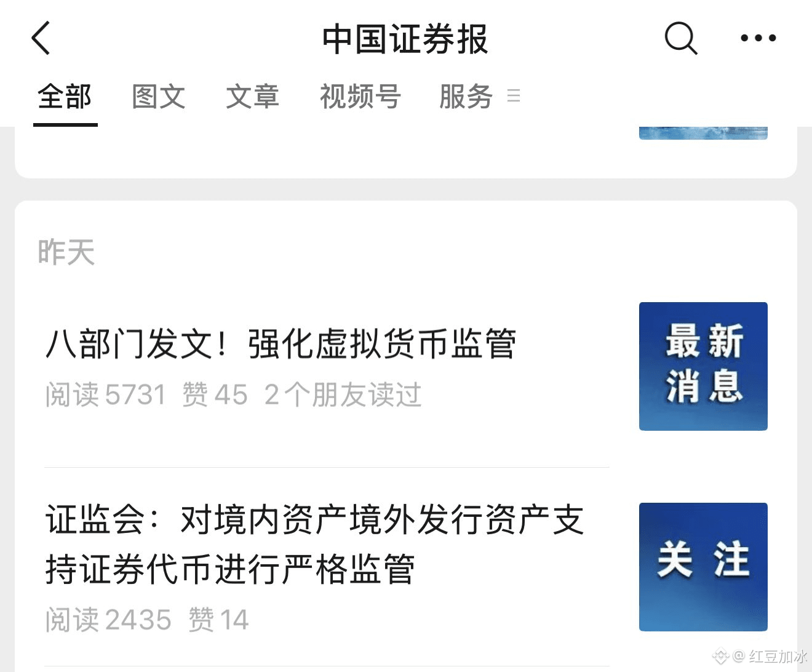Tap the 中国证券报 account title

pyautogui.click(x=405, y=39)
